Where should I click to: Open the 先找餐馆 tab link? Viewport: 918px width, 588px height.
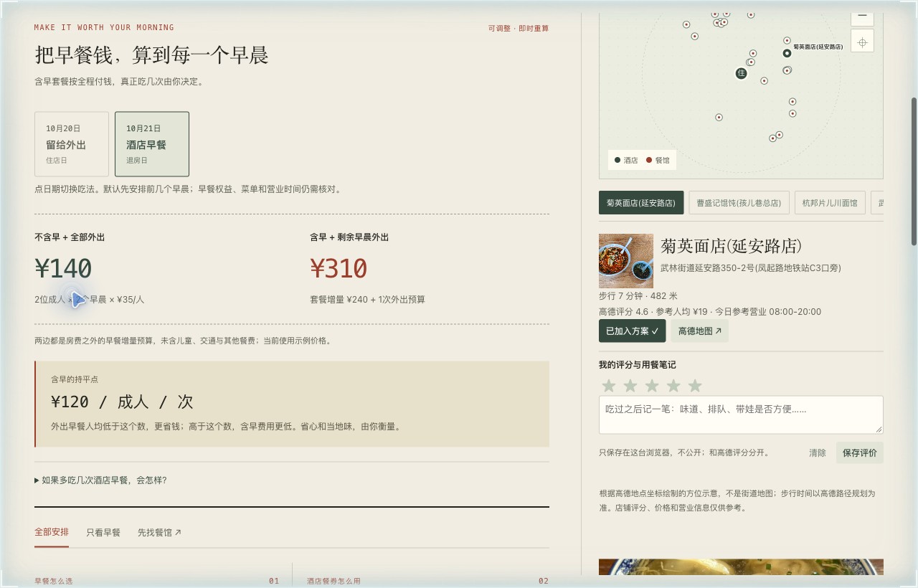coord(159,533)
